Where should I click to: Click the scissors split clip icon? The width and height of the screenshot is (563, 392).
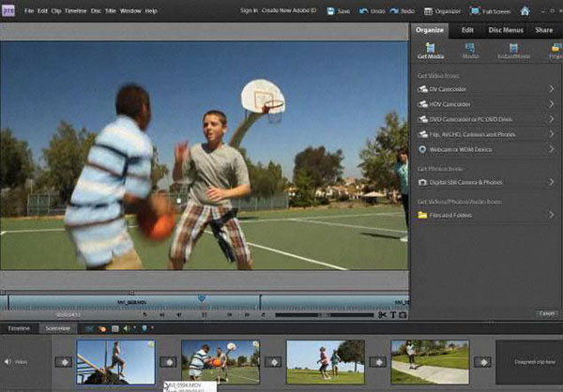tap(382, 314)
